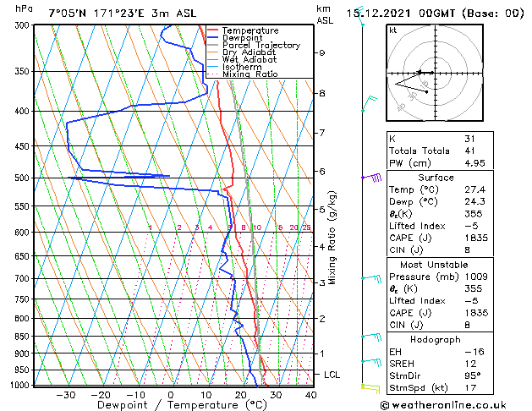
Task: Click the Pressure (mb) value 1009
Action: tap(476, 277)
